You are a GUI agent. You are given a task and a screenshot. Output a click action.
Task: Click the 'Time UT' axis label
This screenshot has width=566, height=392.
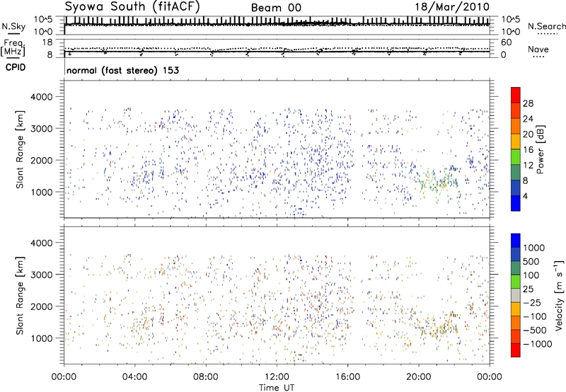(x=277, y=387)
